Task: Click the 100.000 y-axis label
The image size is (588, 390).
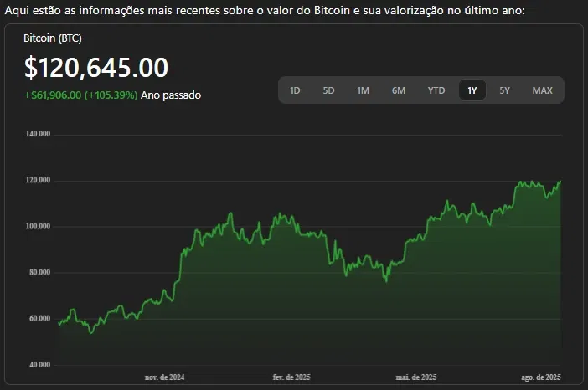Action: (x=39, y=226)
